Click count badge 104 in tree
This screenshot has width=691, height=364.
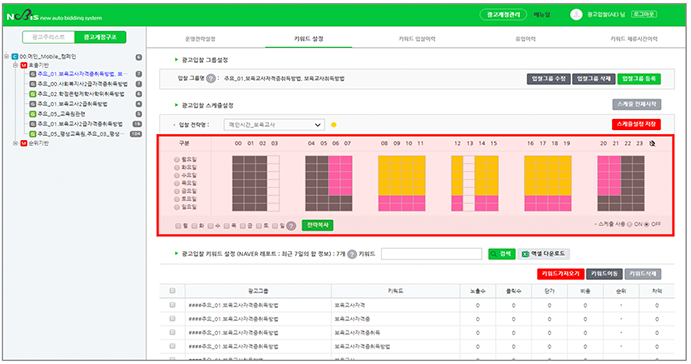(136, 134)
